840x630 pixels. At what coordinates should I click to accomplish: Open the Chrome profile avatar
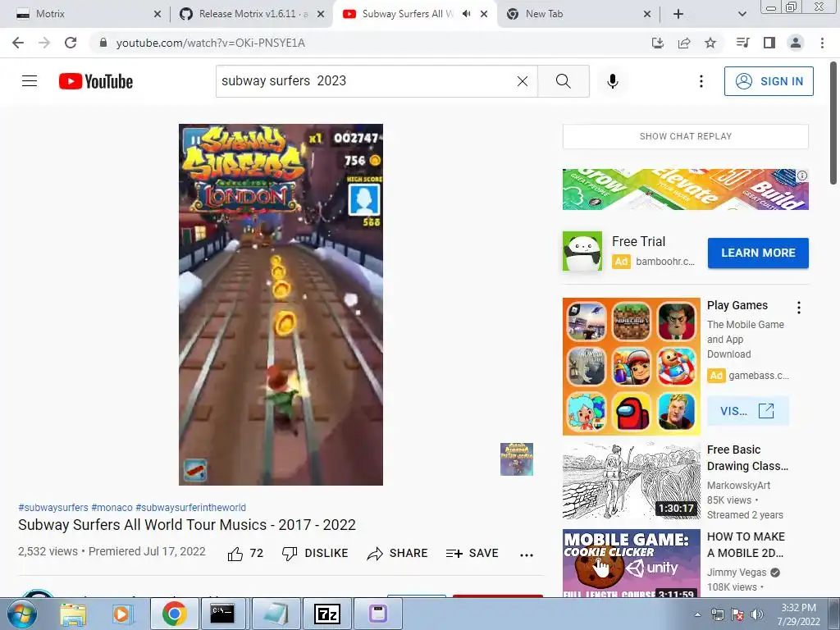(x=796, y=43)
